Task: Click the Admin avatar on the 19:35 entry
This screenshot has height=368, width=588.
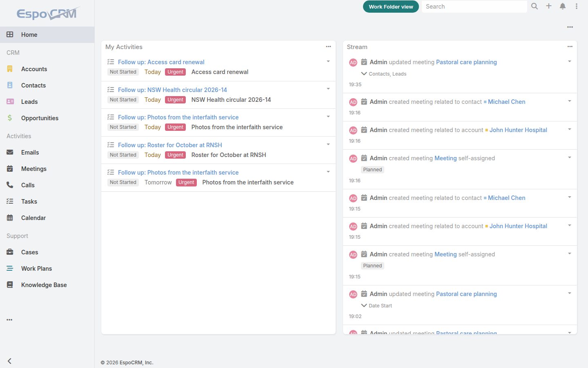Action: 353,63
